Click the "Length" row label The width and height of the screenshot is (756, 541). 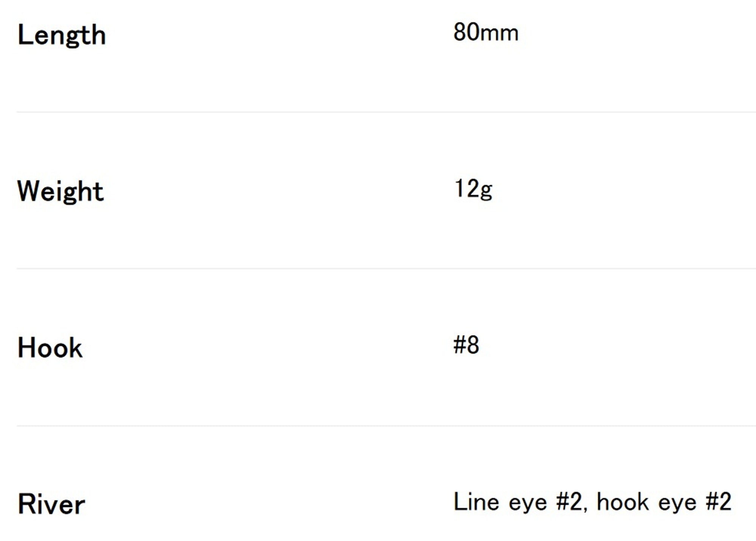62,35
